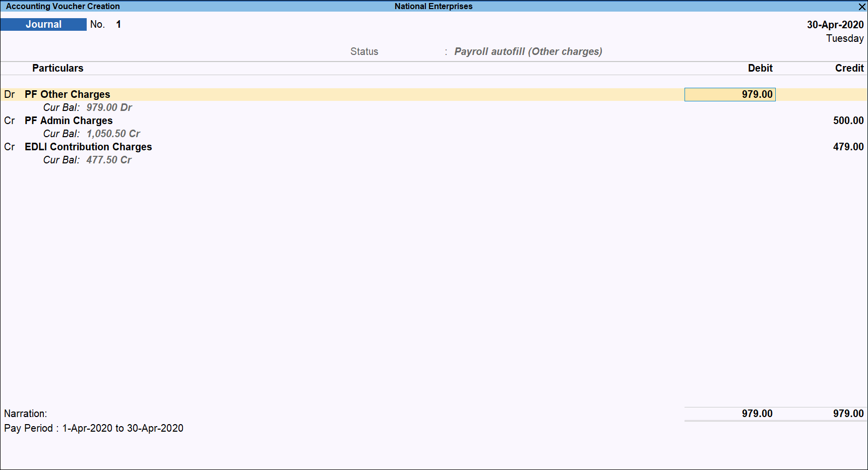868x470 pixels.
Task: Click the total debit 979.00 at bottom
Action: 758,414
